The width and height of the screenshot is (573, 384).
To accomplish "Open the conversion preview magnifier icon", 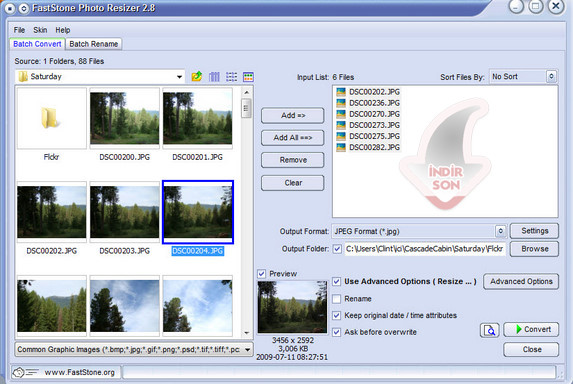I will point(489,330).
